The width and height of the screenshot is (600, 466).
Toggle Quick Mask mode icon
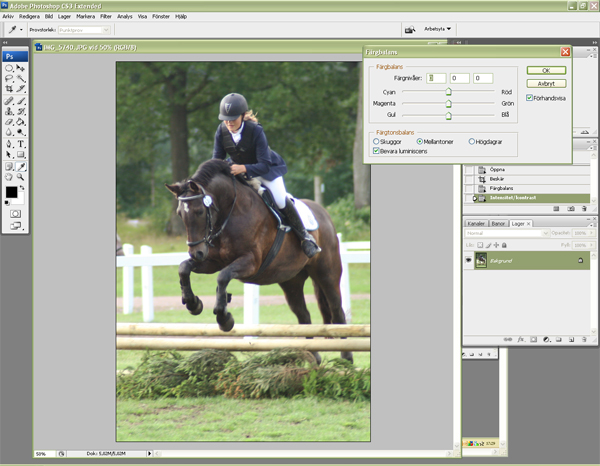pos(15,214)
